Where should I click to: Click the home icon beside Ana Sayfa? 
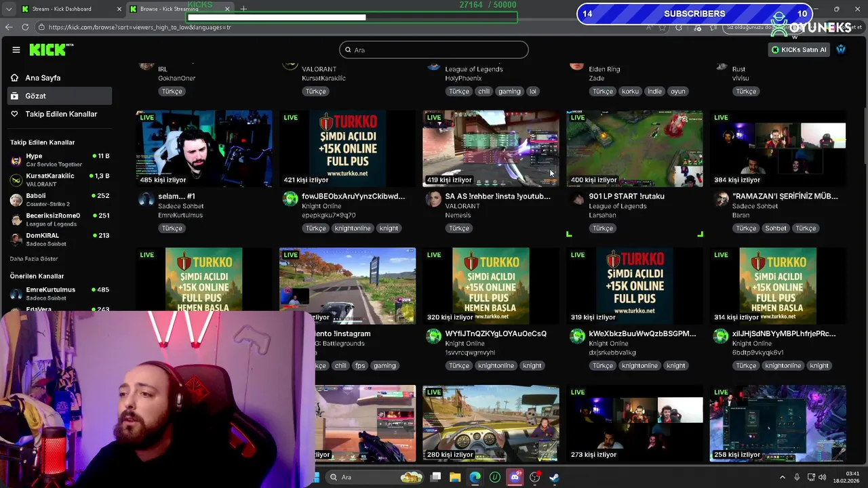[14, 78]
